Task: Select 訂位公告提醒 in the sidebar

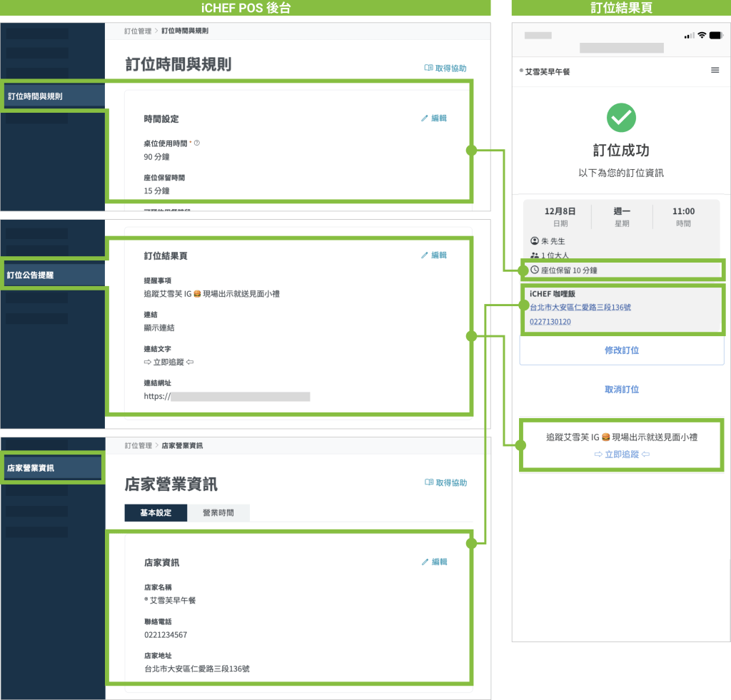Action: coord(53,275)
